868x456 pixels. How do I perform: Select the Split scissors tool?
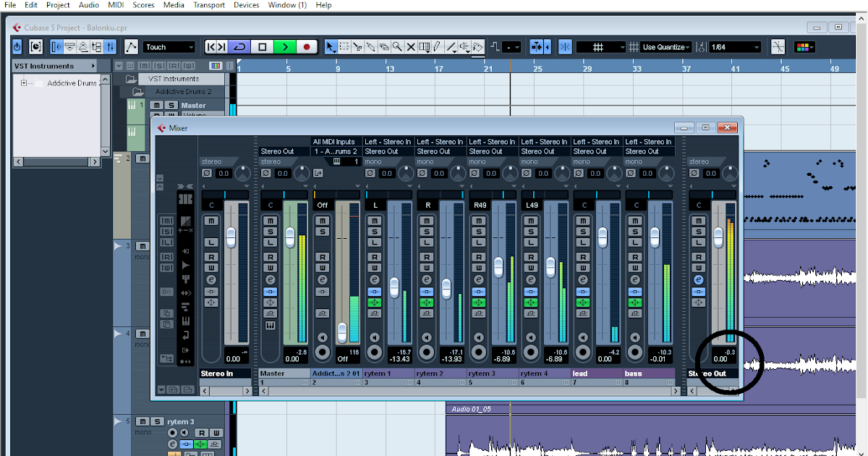[x=357, y=47]
